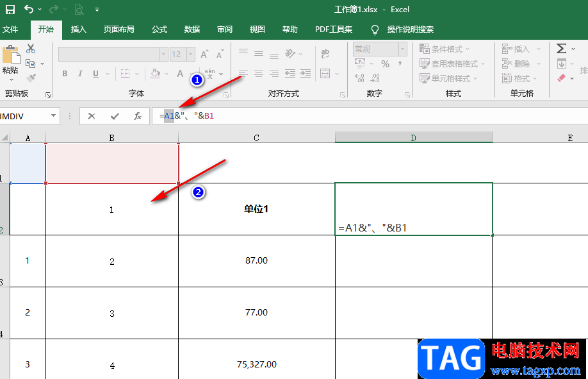Toggle Italic formatting
This screenshot has width=588, height=379.
[80, 74]
